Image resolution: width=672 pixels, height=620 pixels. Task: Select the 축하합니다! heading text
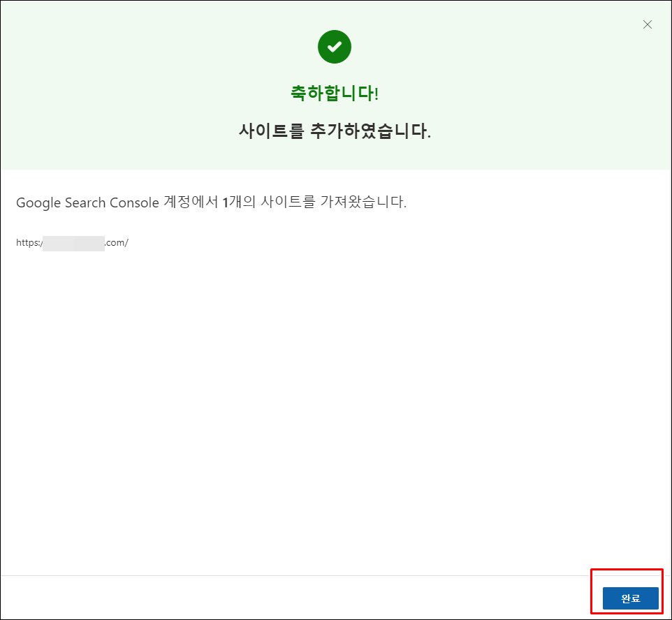(x=335, y=91)
